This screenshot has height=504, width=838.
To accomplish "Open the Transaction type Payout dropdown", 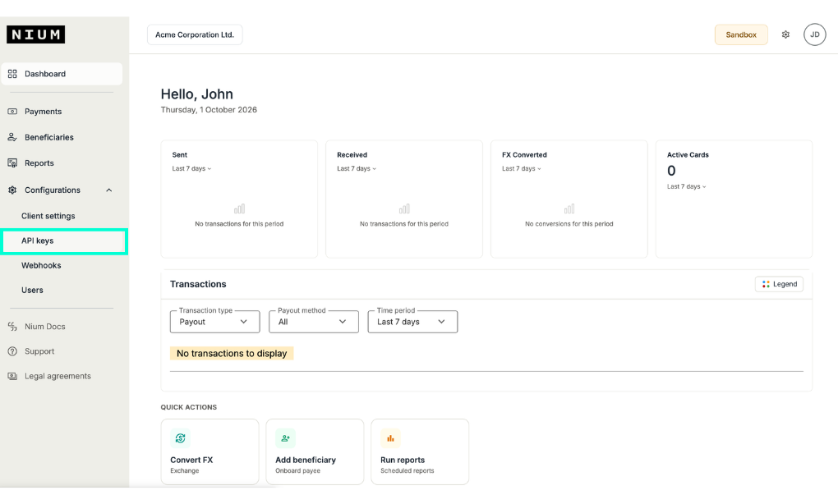I will click(x=215, y=322).
